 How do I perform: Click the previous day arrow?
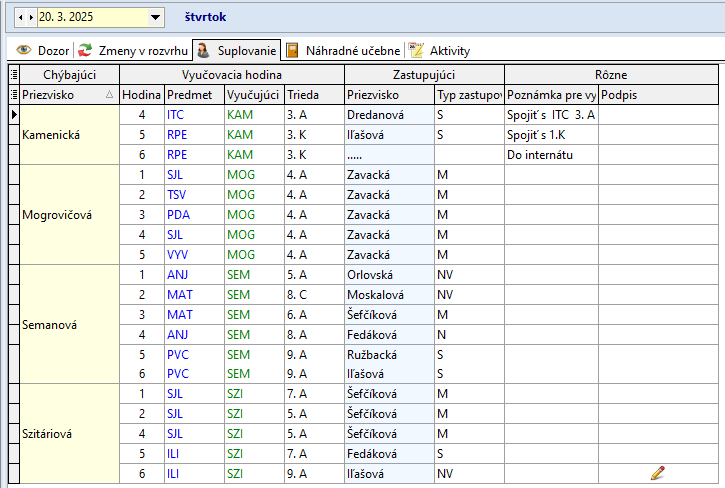pos(22,17)
